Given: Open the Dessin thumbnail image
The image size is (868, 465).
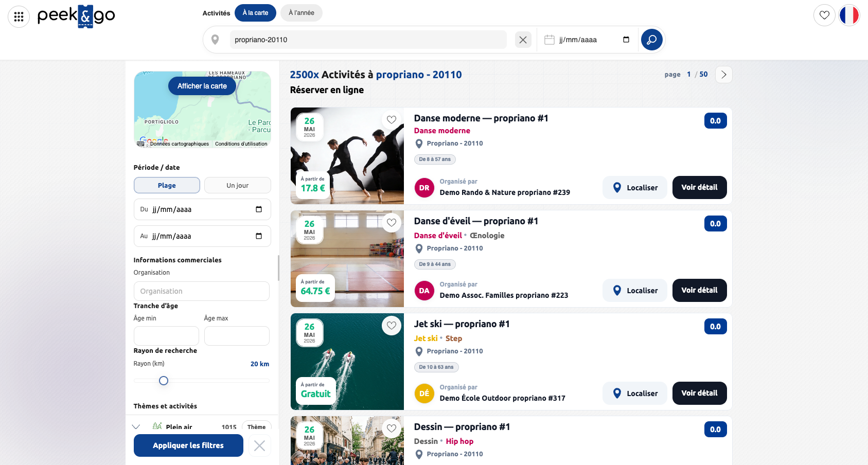Looking at the screenshot, I should point(347,441).
